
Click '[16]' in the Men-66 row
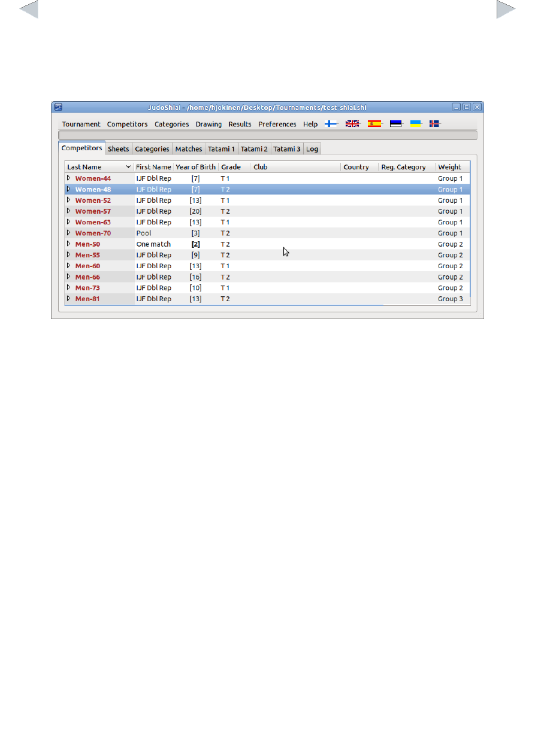pyautogui.click(x=196, y=277)
